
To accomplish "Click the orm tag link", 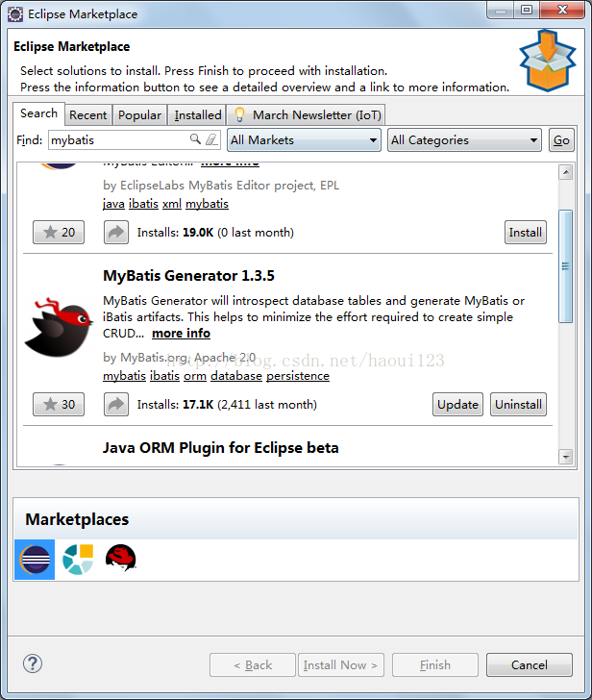I will pyautogui.click(x=195, y=376).
